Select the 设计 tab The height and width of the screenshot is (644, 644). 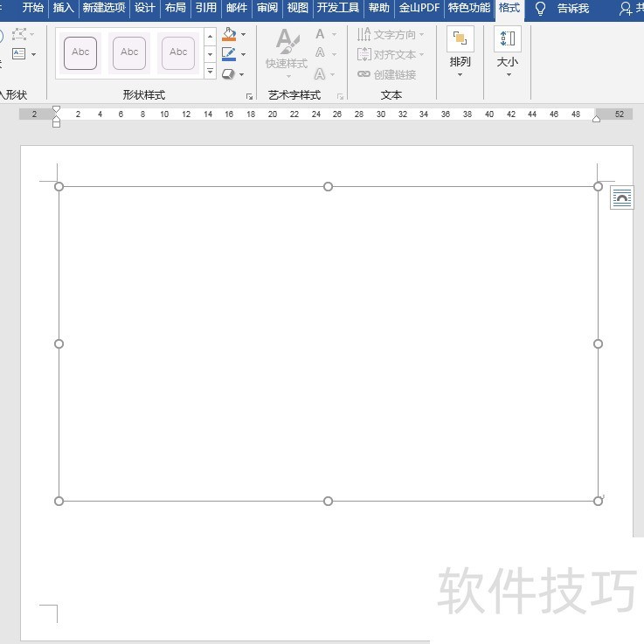[x=144, y=8]
